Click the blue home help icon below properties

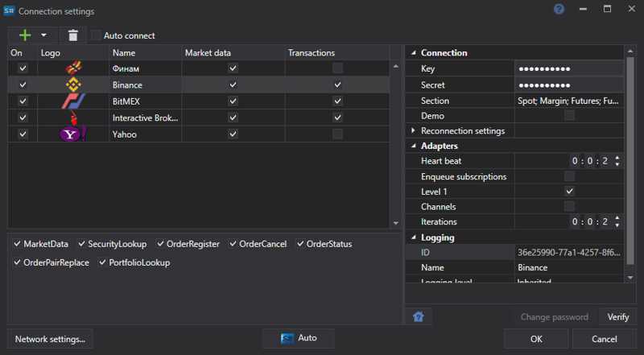(419, 316)
